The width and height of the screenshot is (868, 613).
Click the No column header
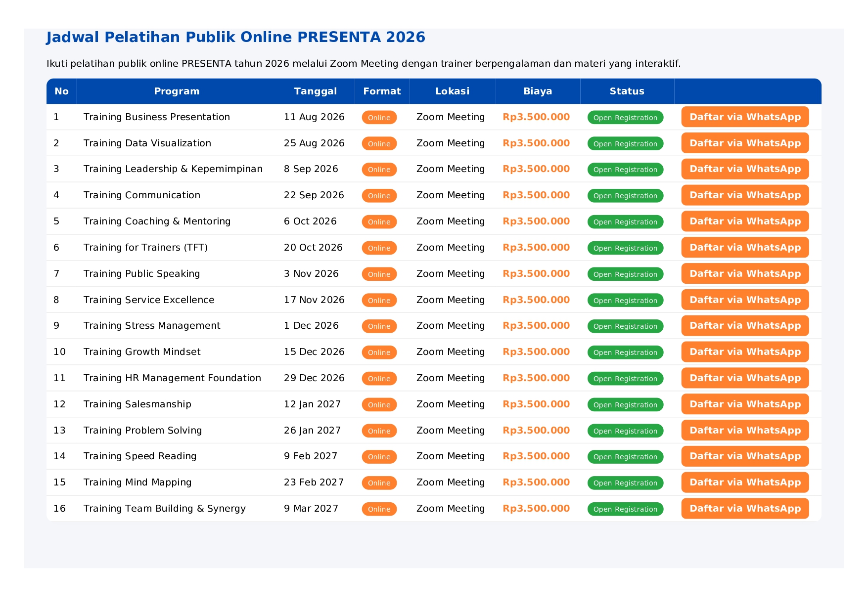[61, 91]
